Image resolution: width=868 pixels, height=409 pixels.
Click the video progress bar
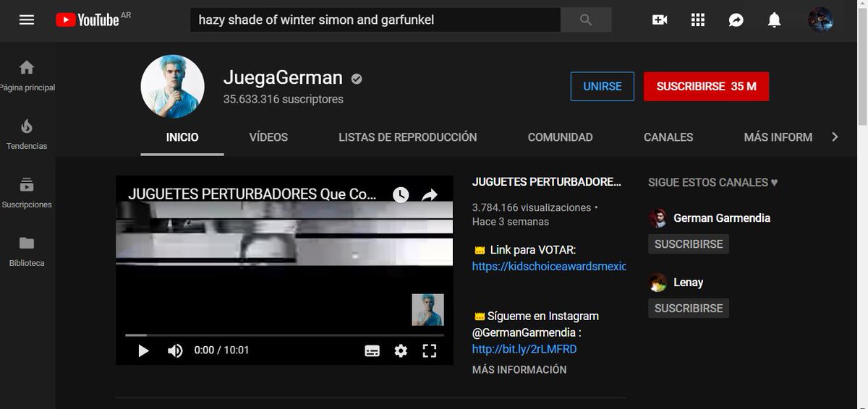point(284,335)
